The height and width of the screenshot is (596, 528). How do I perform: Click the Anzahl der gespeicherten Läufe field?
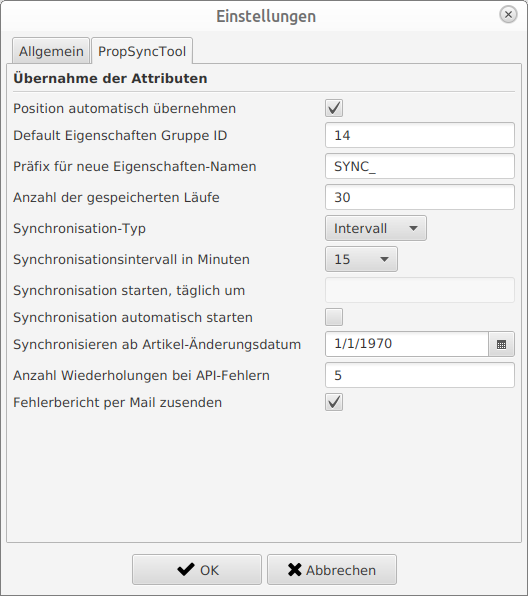[x=420, y=197]
